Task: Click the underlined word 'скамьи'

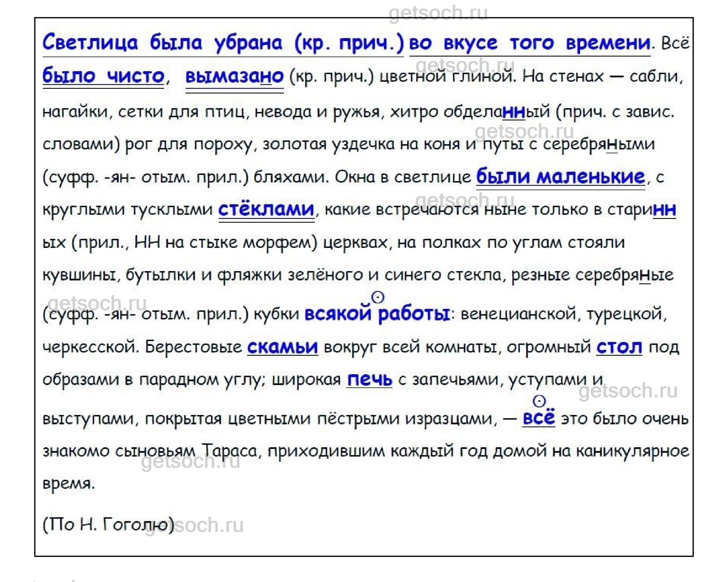Action: pos(282,347)
